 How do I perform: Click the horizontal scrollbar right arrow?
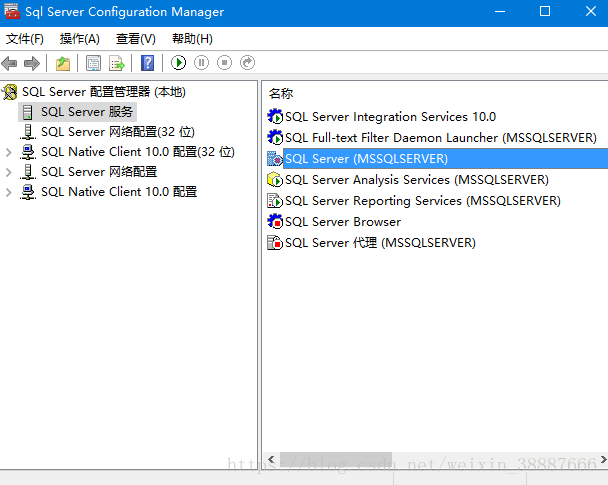coord(603,460)
